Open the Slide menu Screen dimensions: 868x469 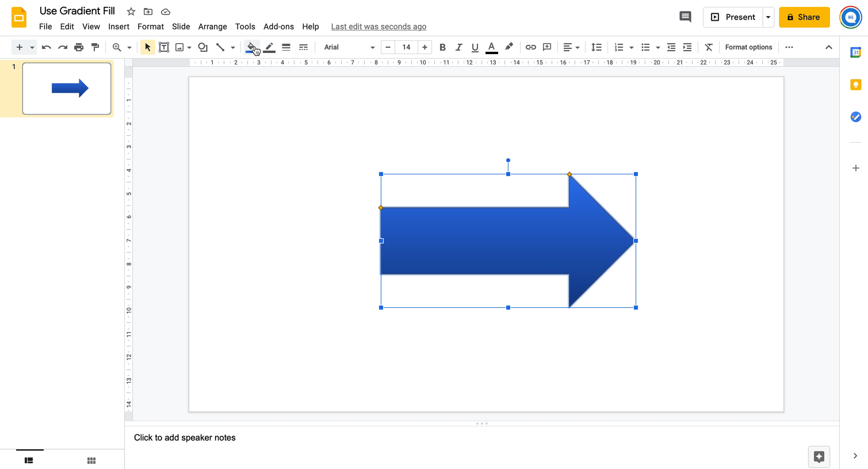[x=181, y=26]
